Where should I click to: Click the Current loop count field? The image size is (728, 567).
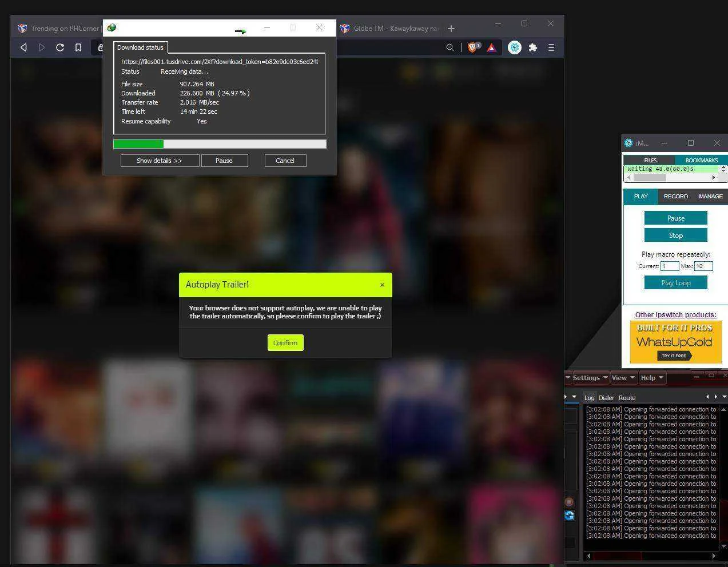coord(670,266)
